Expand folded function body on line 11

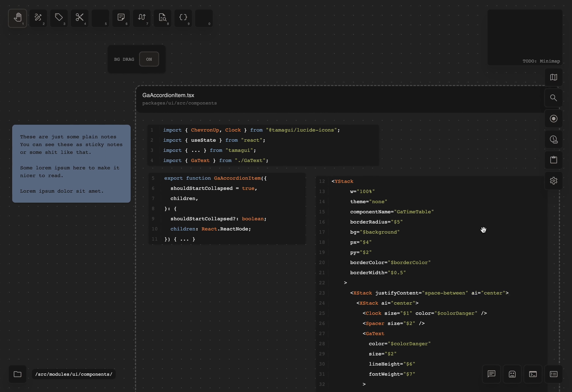point(185,239)
